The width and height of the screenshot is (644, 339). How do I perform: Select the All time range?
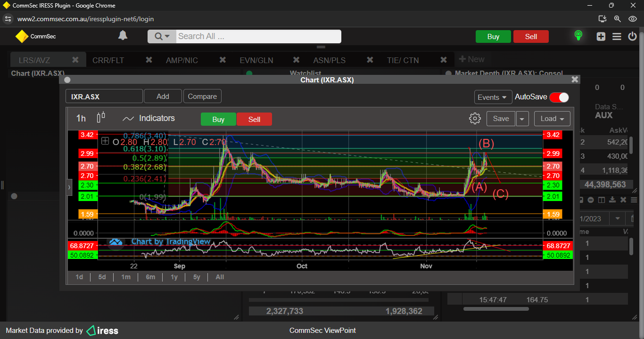pos(220,277)
